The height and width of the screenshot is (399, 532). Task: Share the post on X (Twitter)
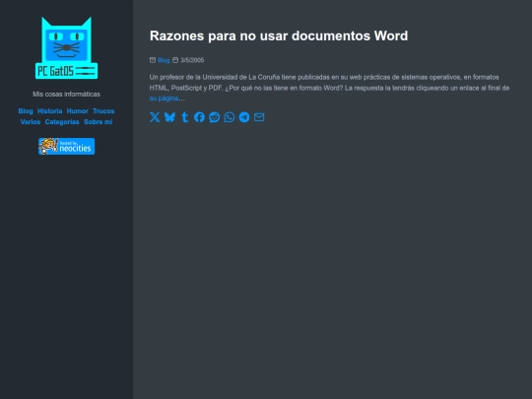155,117
